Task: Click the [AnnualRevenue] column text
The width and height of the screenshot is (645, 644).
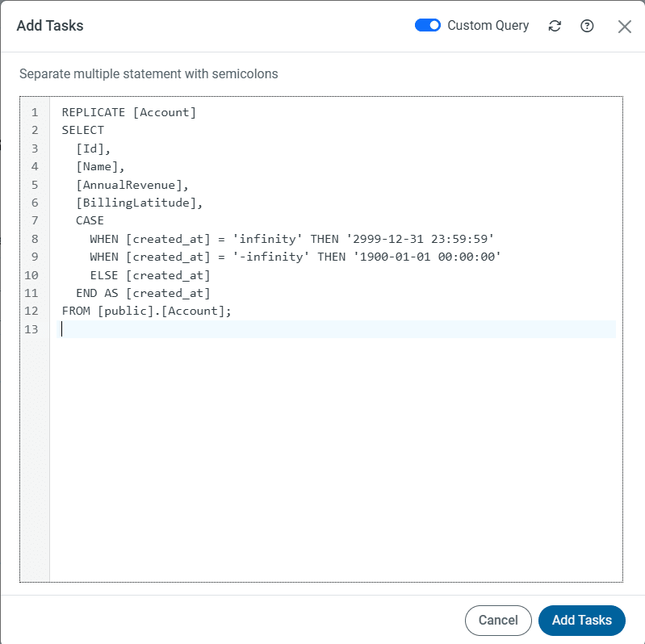Action: point(132,184)
